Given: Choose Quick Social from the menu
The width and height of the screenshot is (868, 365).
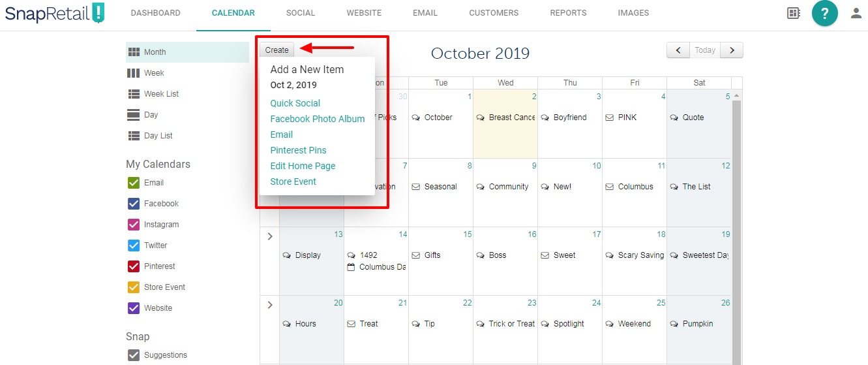Looking at the screenshot, I should pyautogui.click(x=295, y=103).
